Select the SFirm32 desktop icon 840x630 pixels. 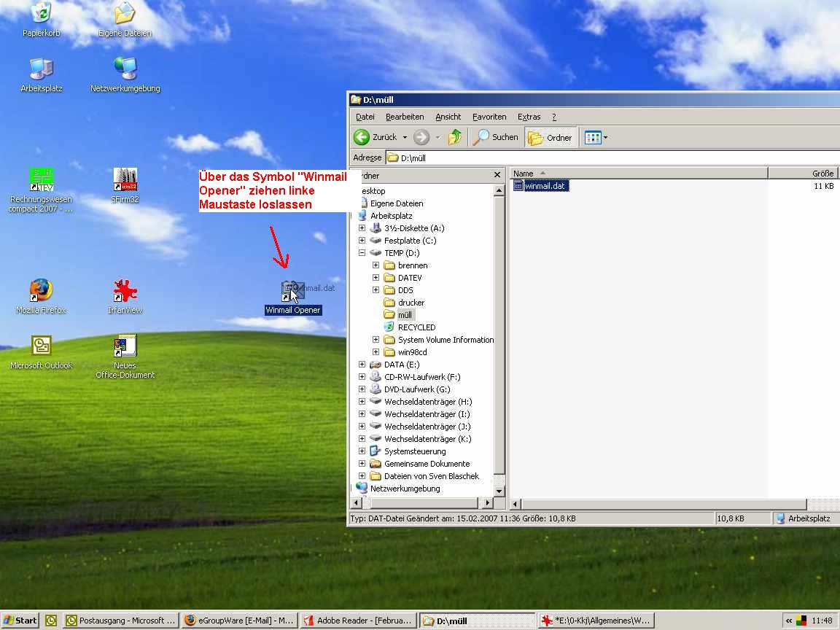pyautogui.click(x=125, y=180)
